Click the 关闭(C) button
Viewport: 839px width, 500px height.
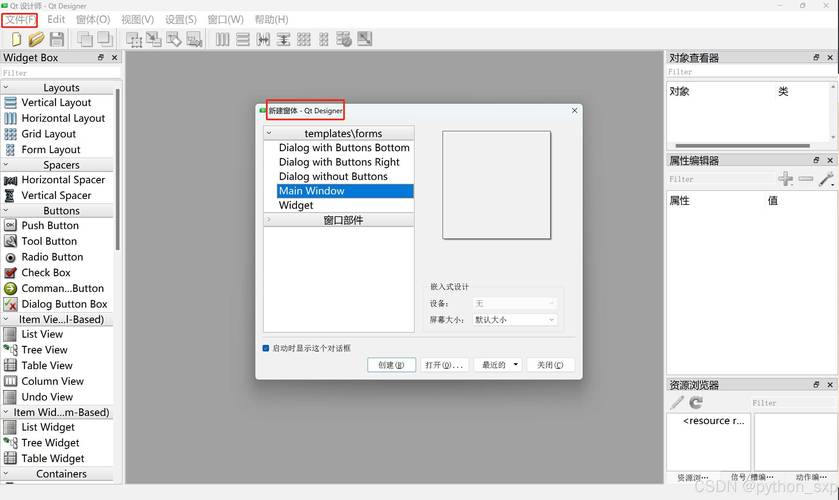pos(550,365)
